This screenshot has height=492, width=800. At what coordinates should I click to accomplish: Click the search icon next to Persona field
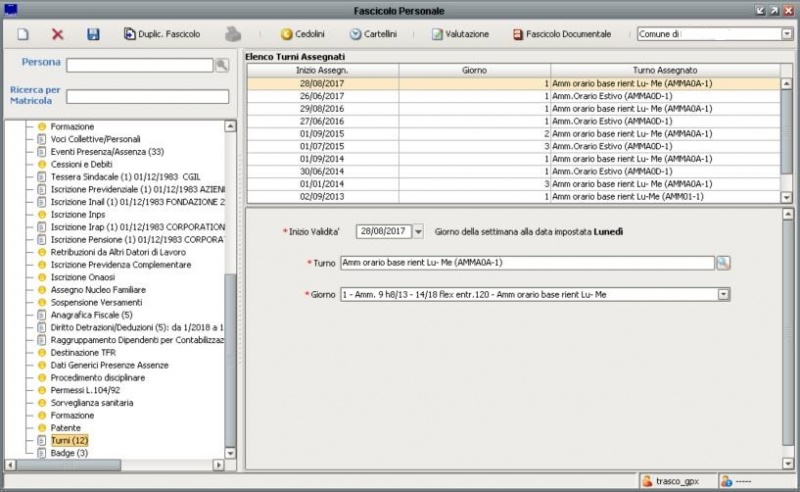click(x=222, y=65)
